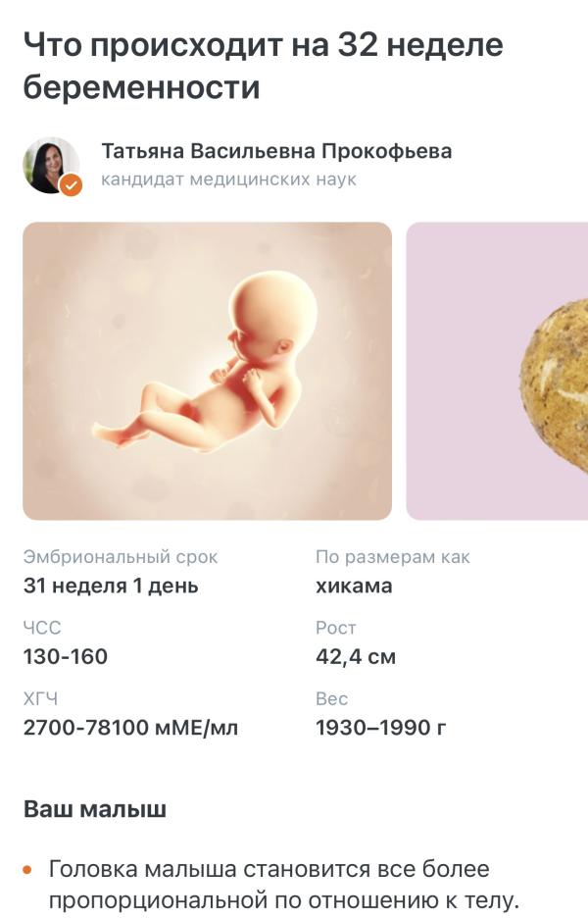
Task: Tap the Рост label
Action: 335,628
